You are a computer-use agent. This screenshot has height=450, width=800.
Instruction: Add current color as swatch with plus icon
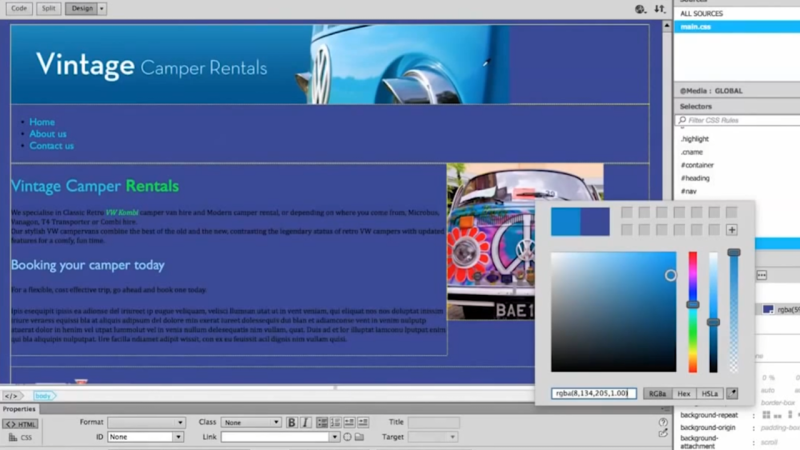click(x=732, y=230)
